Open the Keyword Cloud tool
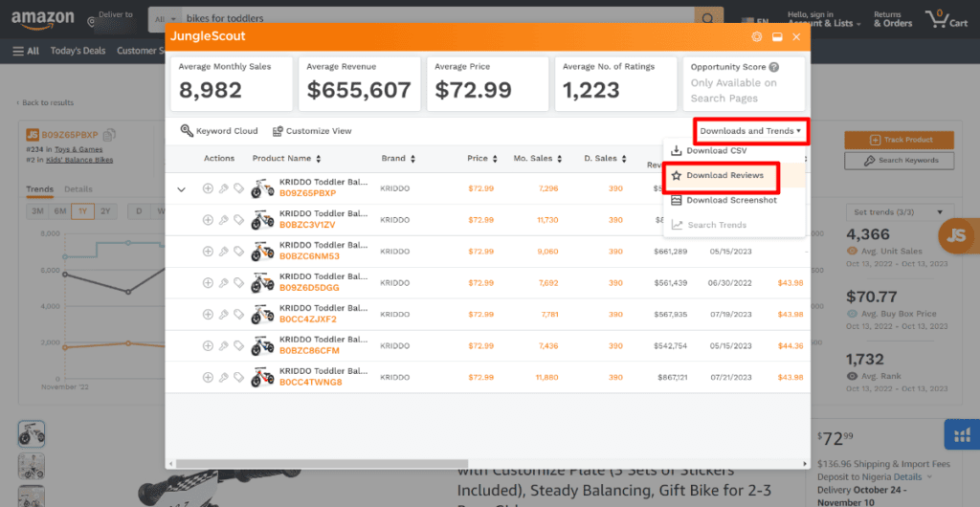The width and height of the screenshot is (980, 507). point(219,131)
